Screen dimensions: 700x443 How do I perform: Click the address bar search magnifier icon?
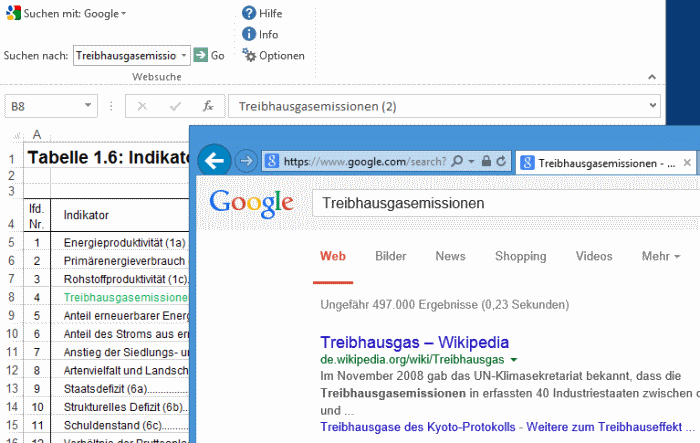coord(457,161)
